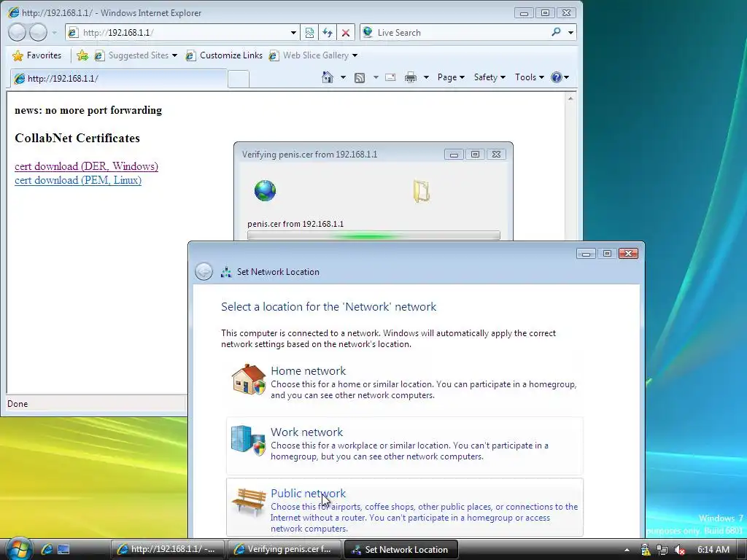Click the Done status bar text
The width and height of the screenshot is (747, 560).
18,404
